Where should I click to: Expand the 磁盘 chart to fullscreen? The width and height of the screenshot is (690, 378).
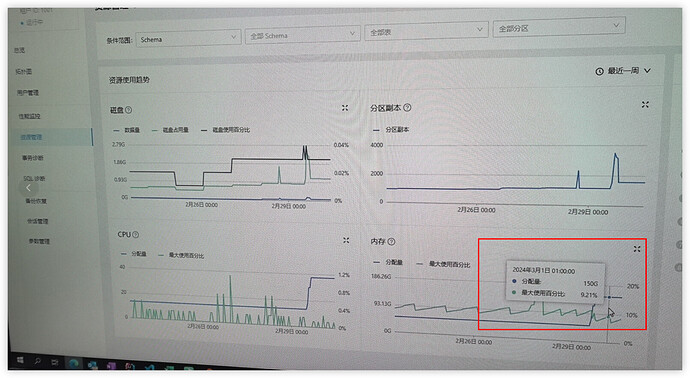345,108
